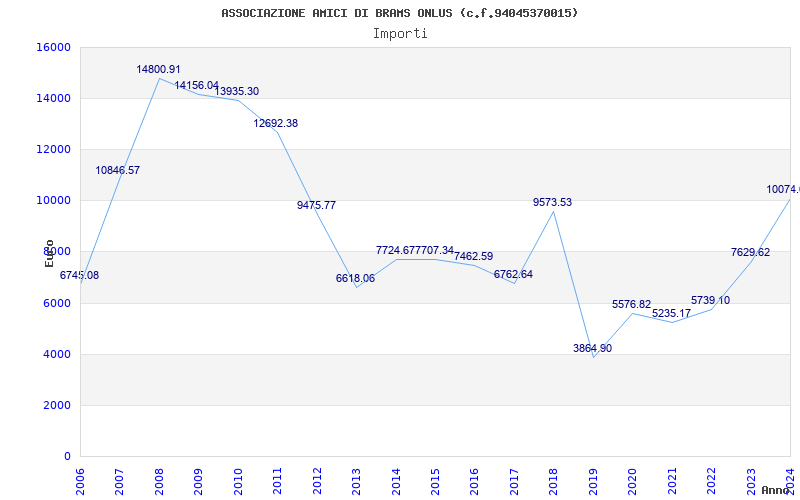Click the Anno axis title
Viewport: 800px width, 500px height.
[776, 490]
